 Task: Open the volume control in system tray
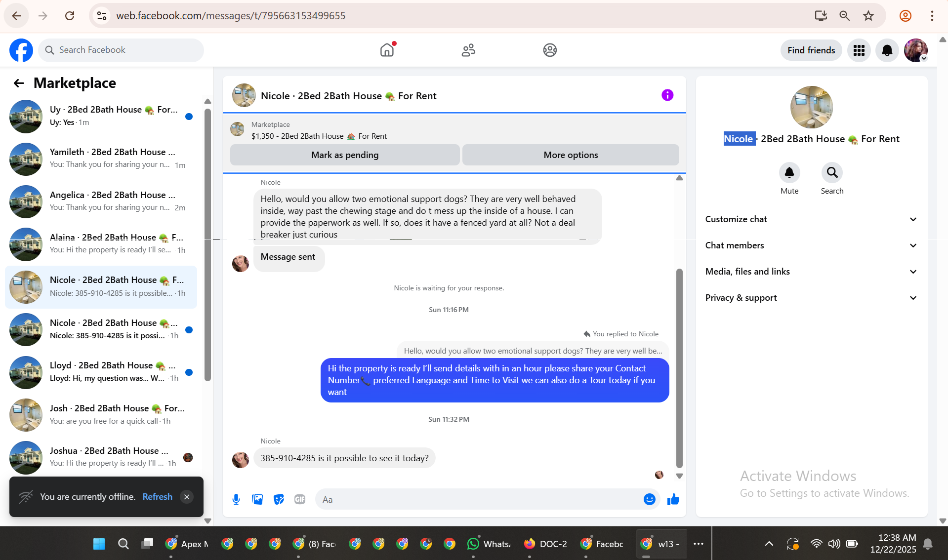click(x=834, y=544)
